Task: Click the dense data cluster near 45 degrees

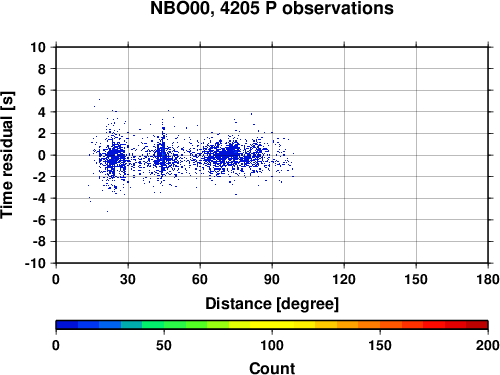Action: point(162,155)
